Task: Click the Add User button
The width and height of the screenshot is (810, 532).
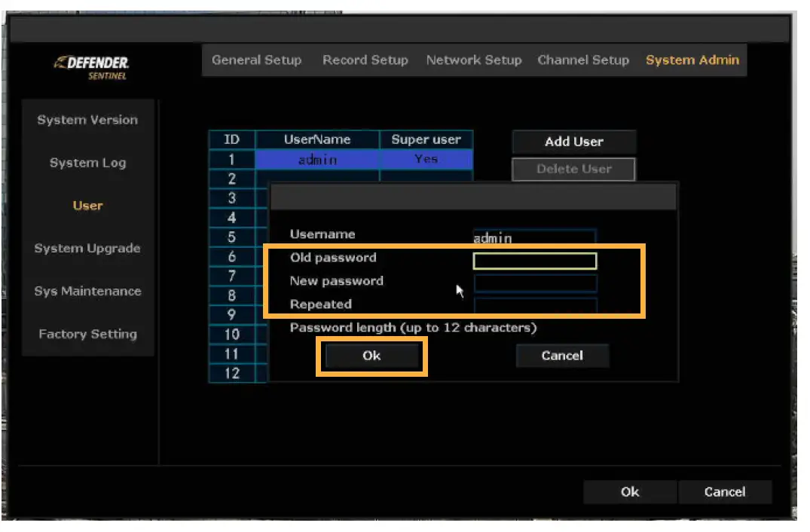Action: click(x=574, y=142)
